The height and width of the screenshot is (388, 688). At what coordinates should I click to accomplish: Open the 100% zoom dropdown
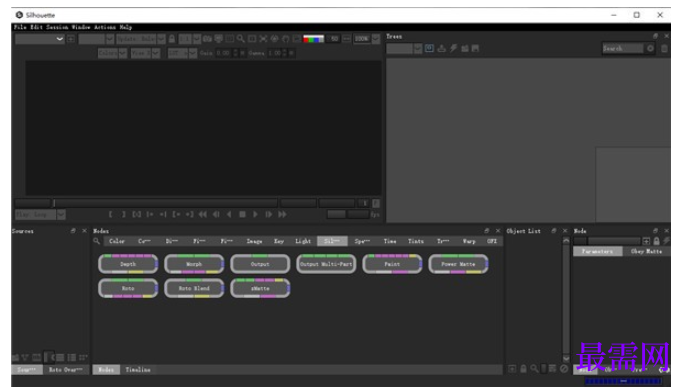(x=367, y=39)
